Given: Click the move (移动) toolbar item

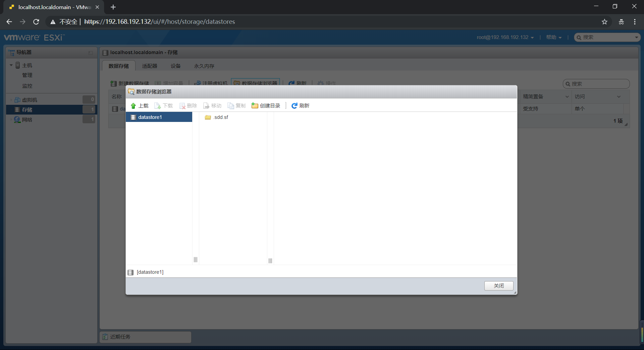Looking at the screenshot, I should tap(212, 106).
